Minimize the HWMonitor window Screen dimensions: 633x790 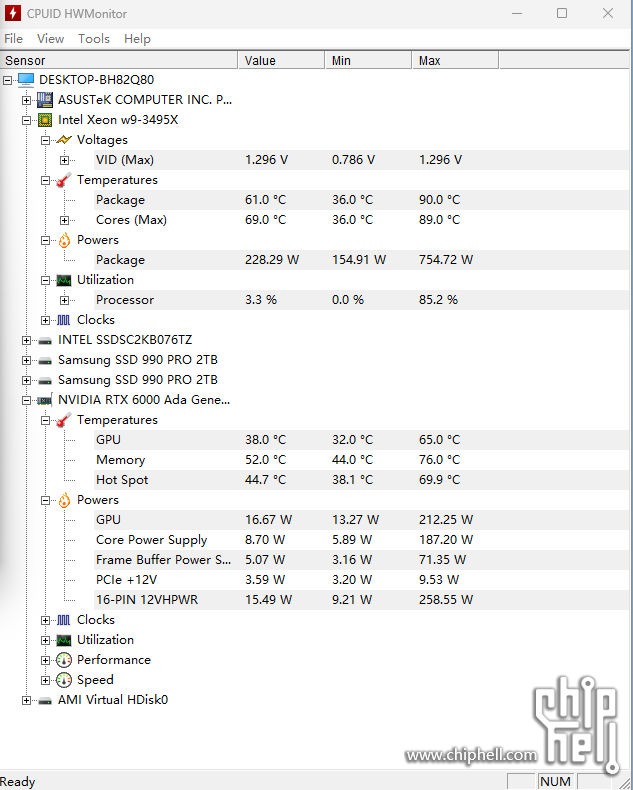[517, 13]
